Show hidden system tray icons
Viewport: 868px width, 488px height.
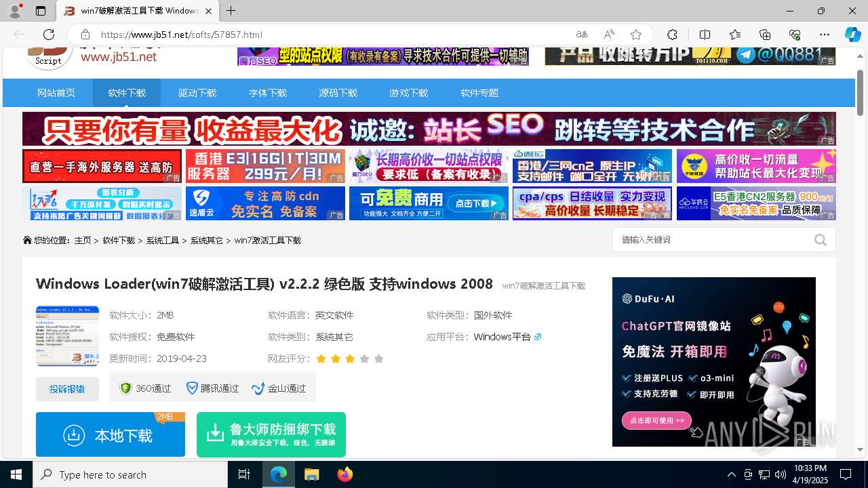pos(731,474)
